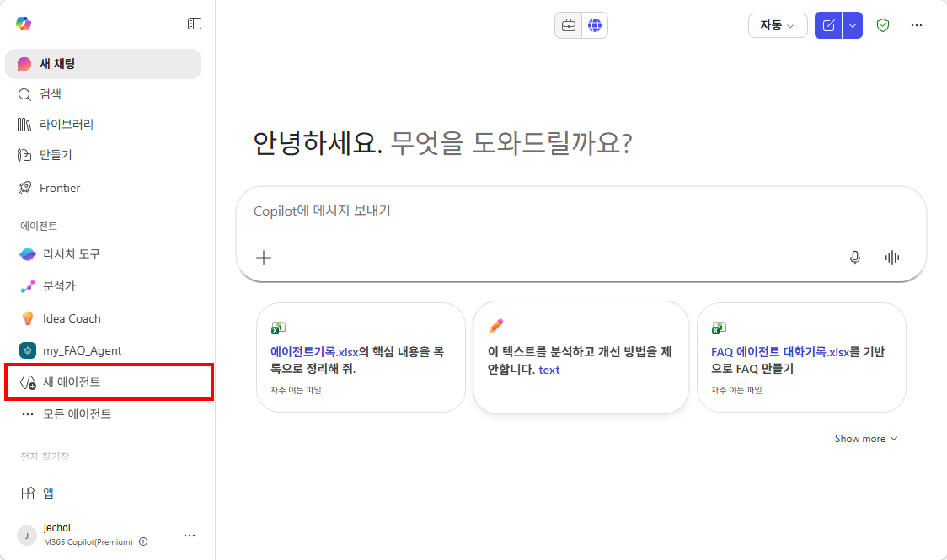The width and height of the screenshot is (947, 560).
Task: Click the 전자 필기장 section header
Action: [x=45, y=456]
